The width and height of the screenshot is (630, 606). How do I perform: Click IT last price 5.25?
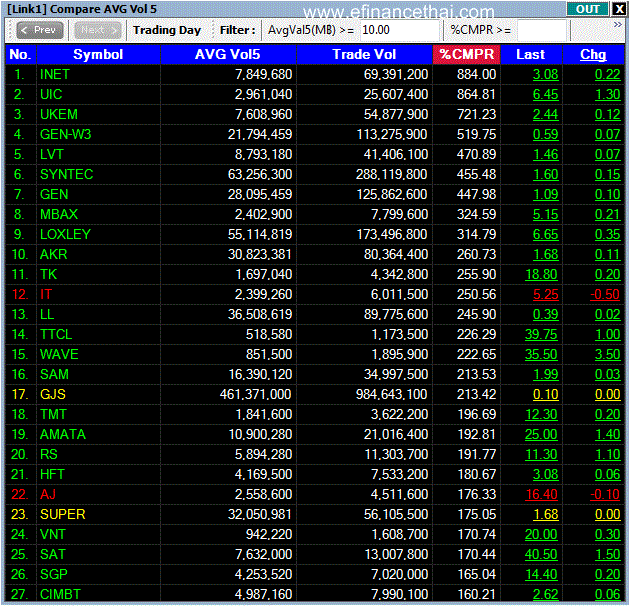(545, 295)
